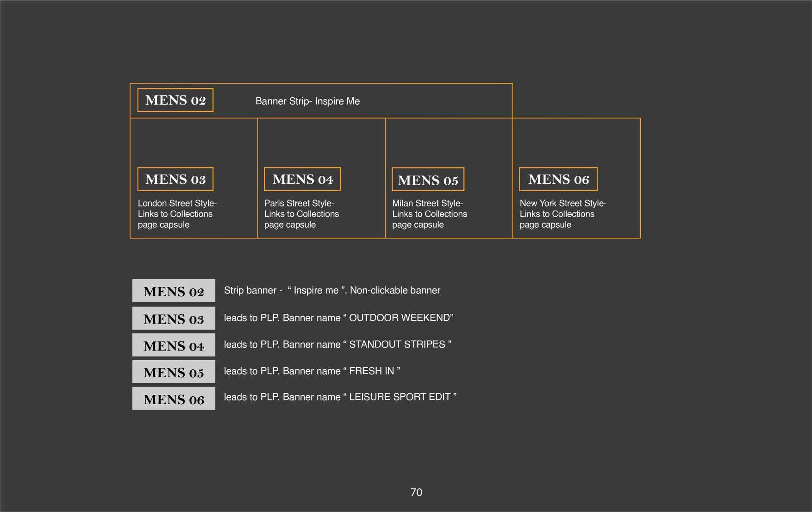Select the "OUTDOOR WEEKEND" banner name line
This screenshot has width=812, height=512.
[339, 318]
